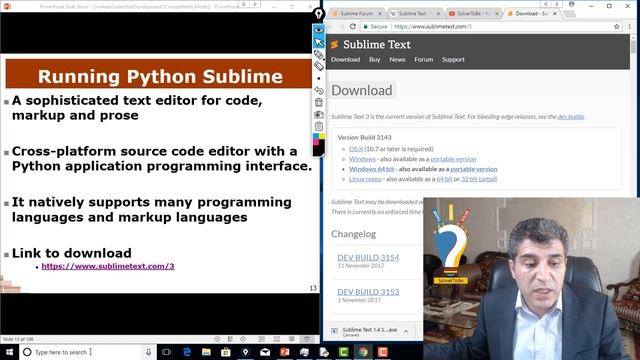This screenshot has width=640, height=360.
Task: Open the DEV BUILD 3154 changelog entry
Action: [x=368, y=258]
